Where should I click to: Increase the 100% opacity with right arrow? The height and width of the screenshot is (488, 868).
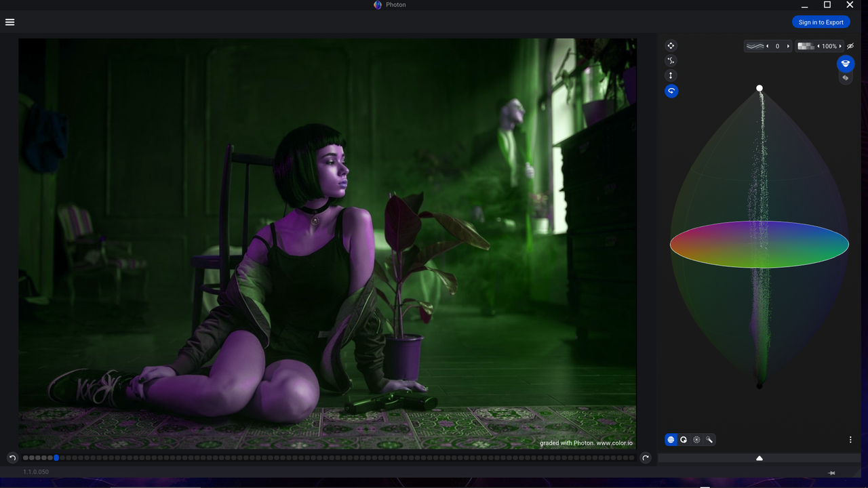tap(840, 46)
